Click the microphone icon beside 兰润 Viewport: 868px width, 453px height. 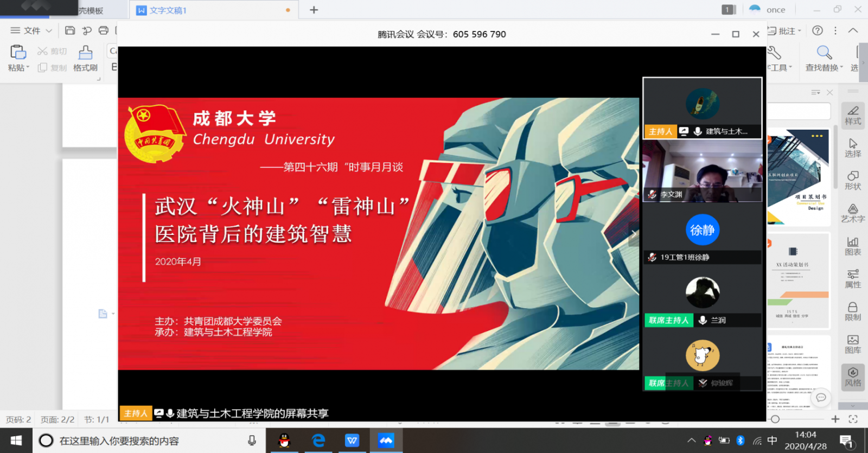[703, 320]
